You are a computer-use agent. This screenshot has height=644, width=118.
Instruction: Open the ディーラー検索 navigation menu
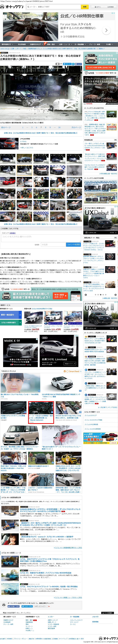tap(95, 44)
